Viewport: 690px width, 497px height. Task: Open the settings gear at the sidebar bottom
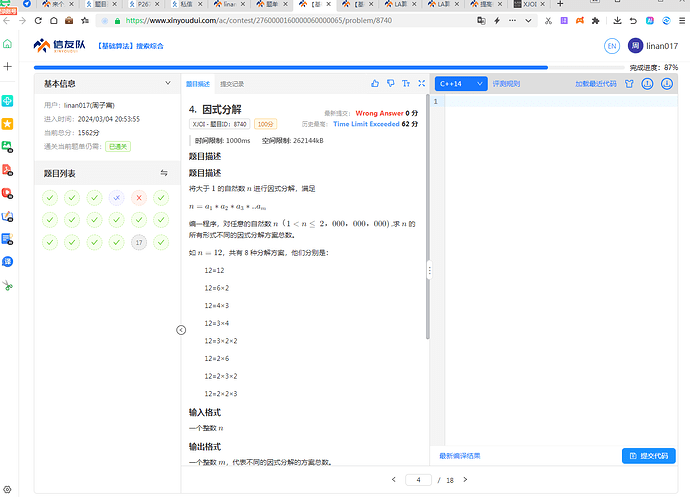(x=7, y=489)
